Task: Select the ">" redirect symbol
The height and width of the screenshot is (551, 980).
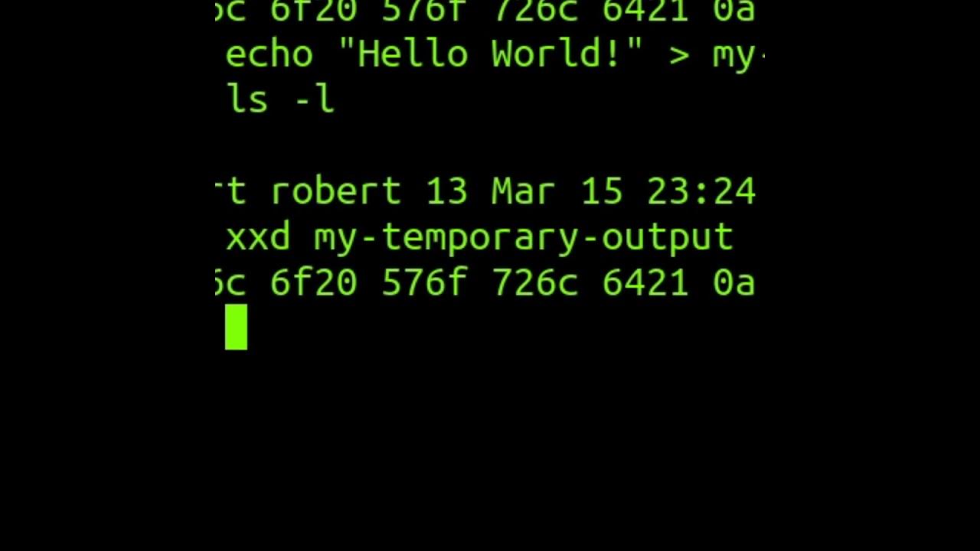Action: point(678,57)
